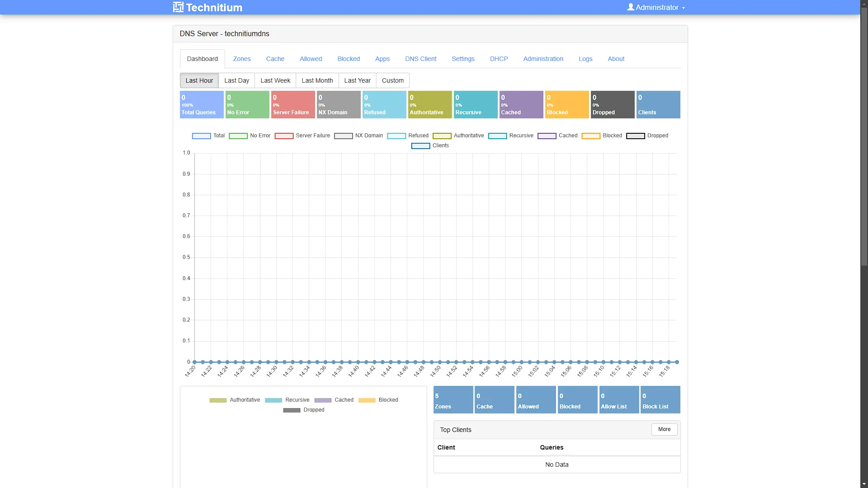Toggle the Total series in chart legend
Screen dimensions: 868x488
coord(208,136)
